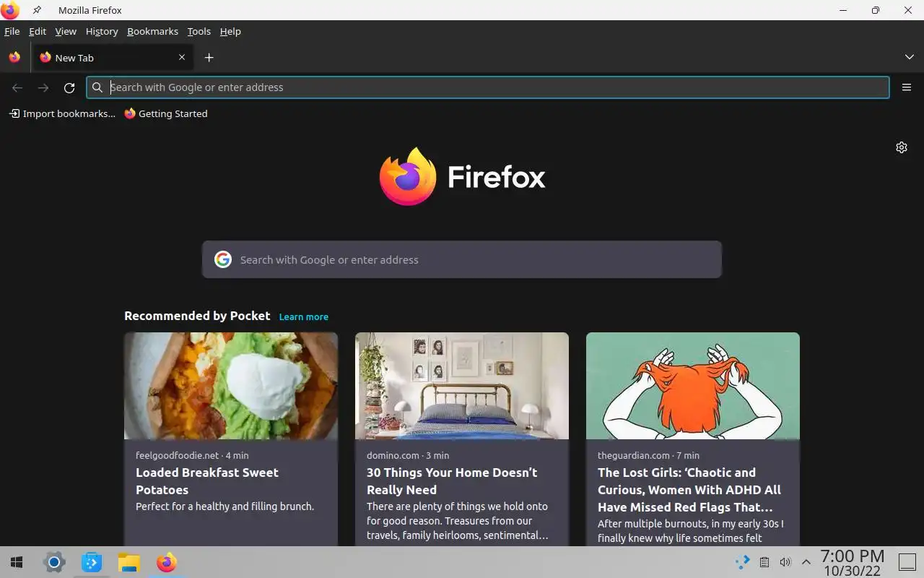924x578 pixels.
Task: Click feelgoodfoodie.net source text
Action: point(177,455)
